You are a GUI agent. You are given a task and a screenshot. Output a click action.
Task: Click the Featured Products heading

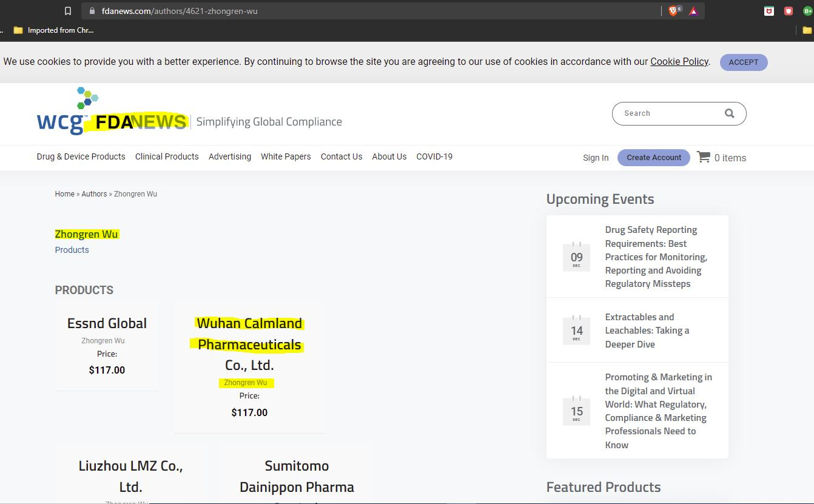click(604, 487)
